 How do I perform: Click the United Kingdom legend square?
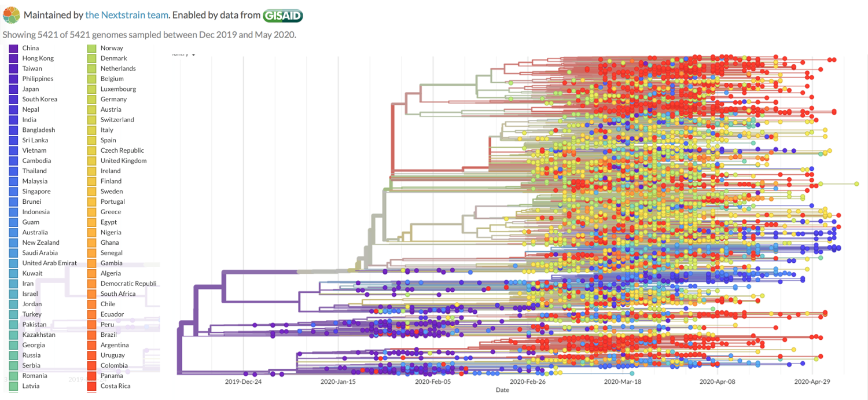point(92,160)
